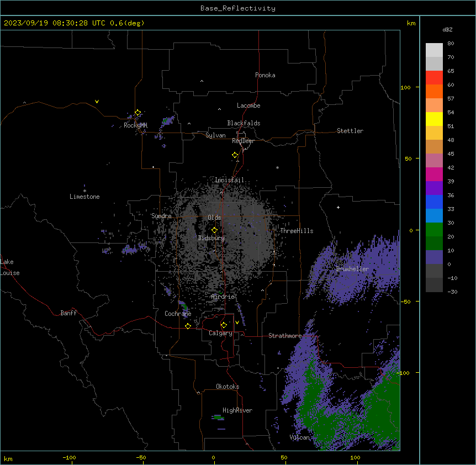Click the dBZ legend heading
This screenshot has width=476, height=465.
click(x=447, y=29)
